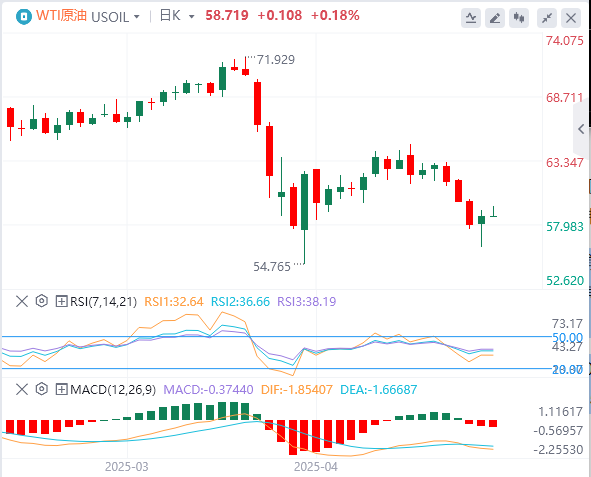Viewport: 591px width, 477px height.
Task: Click the 71.929 high price marker
Action: click(x=276, y=60)
